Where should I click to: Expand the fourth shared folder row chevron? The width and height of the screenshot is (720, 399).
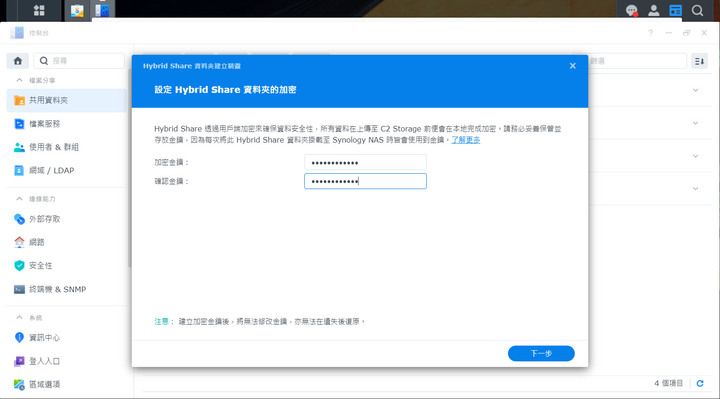coord(696,189)
